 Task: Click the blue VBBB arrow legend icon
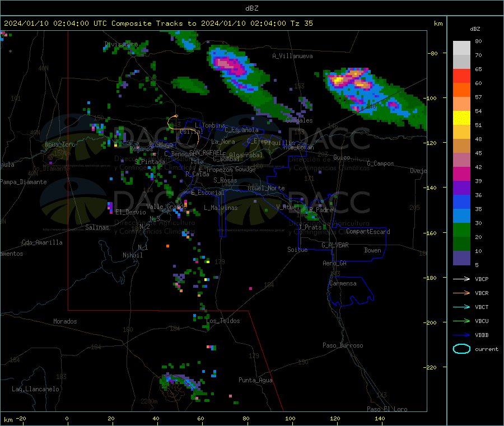pos(461,335)
